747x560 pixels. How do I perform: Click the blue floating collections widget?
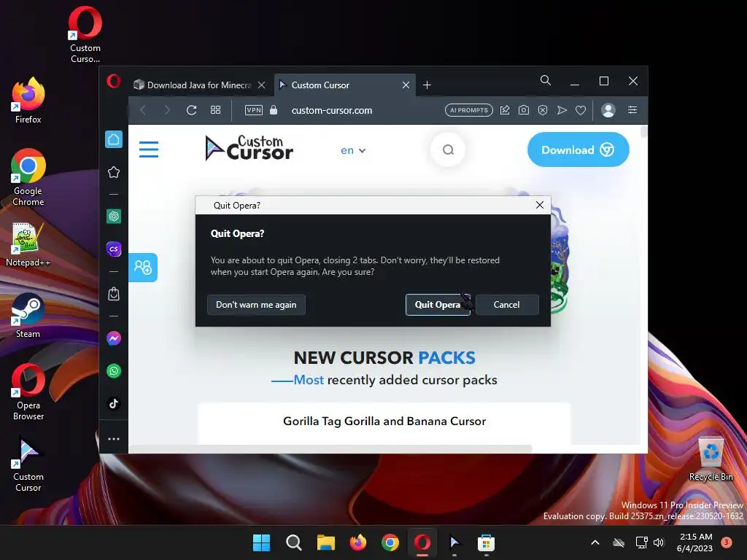[x=143, y=267]
